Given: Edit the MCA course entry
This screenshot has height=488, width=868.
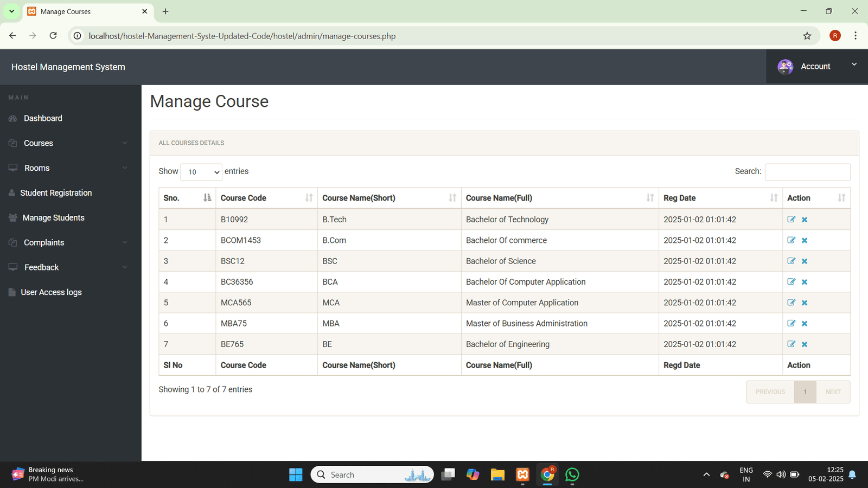Looking at the screenshot, I should (792, 302).
